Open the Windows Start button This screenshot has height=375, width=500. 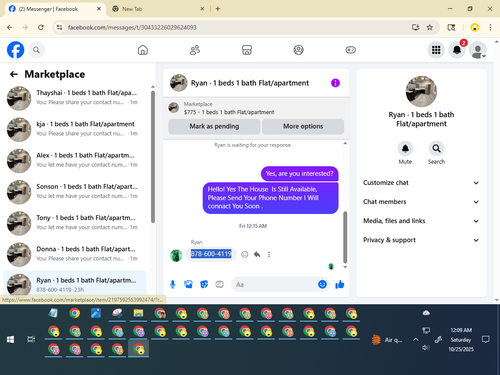10,339
